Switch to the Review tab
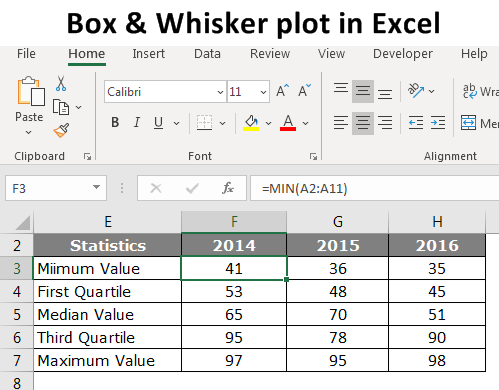This screenshot has height=390, width=499. pyautogui.click(x=270, y=54)
